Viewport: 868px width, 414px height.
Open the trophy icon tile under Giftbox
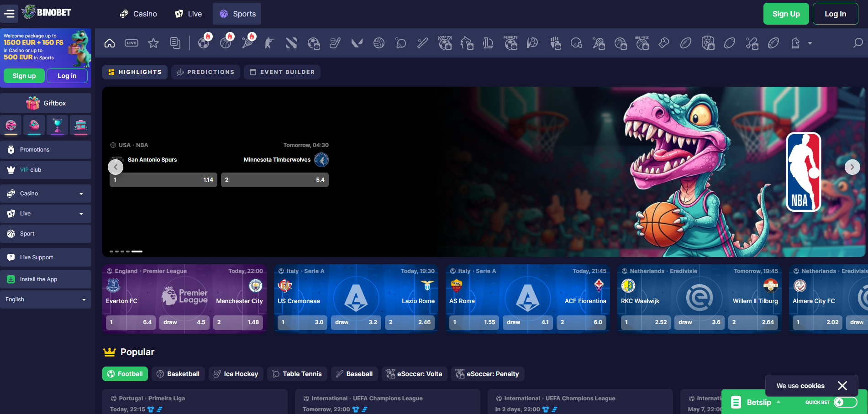click(x=58, y=125)
